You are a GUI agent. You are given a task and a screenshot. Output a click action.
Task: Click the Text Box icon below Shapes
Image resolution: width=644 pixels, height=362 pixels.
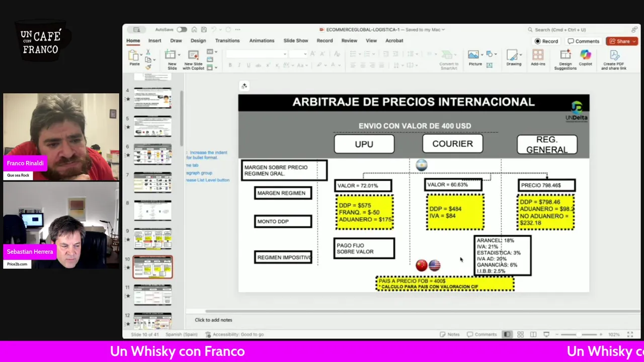[x=489, y=65]
